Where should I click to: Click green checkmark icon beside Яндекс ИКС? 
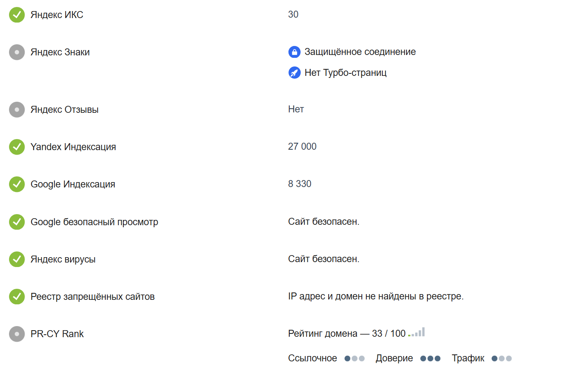click(x=17, y=15)
